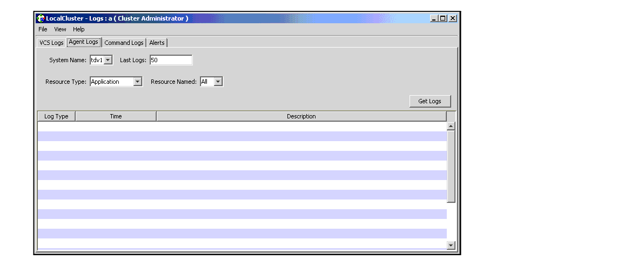
Task: Open the File menu
Action: click(43, 29)
